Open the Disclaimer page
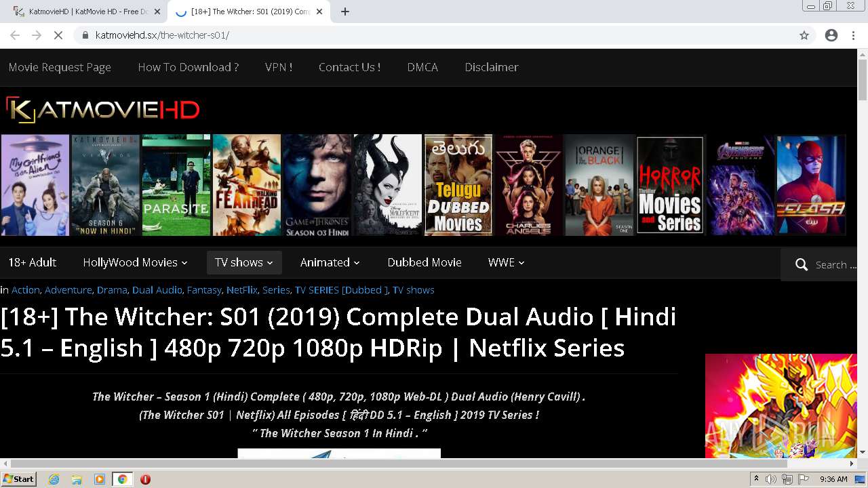868x488 pixels. pos(492,67)
